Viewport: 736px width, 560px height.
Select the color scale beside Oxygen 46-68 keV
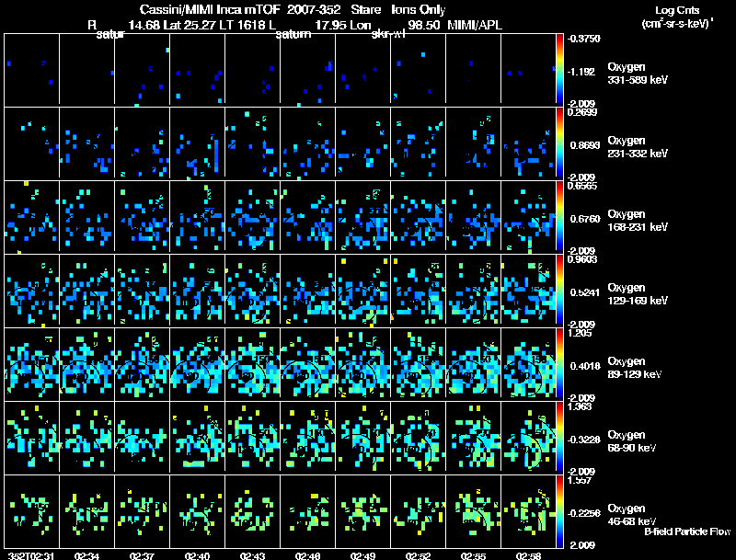coord(559,511)
